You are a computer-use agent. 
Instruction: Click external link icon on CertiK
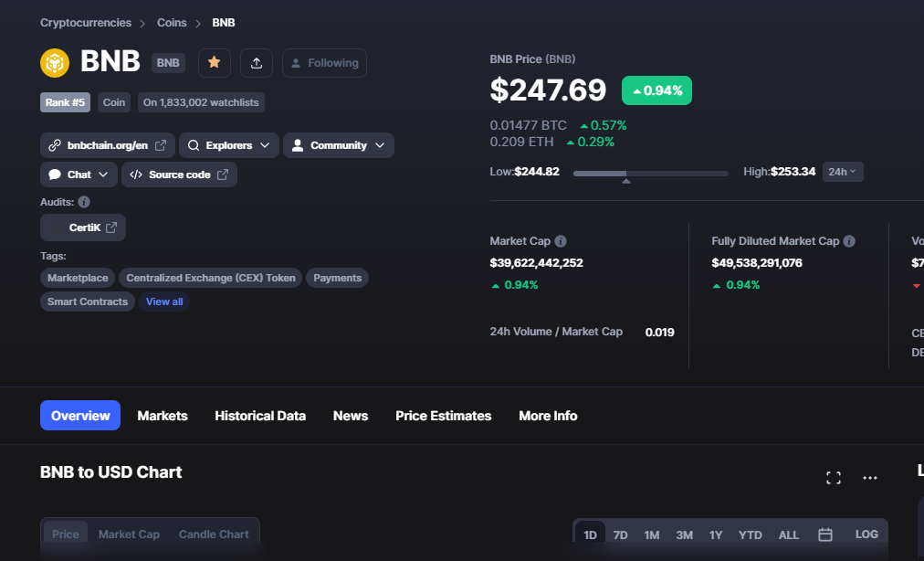(x=111, y=228)
